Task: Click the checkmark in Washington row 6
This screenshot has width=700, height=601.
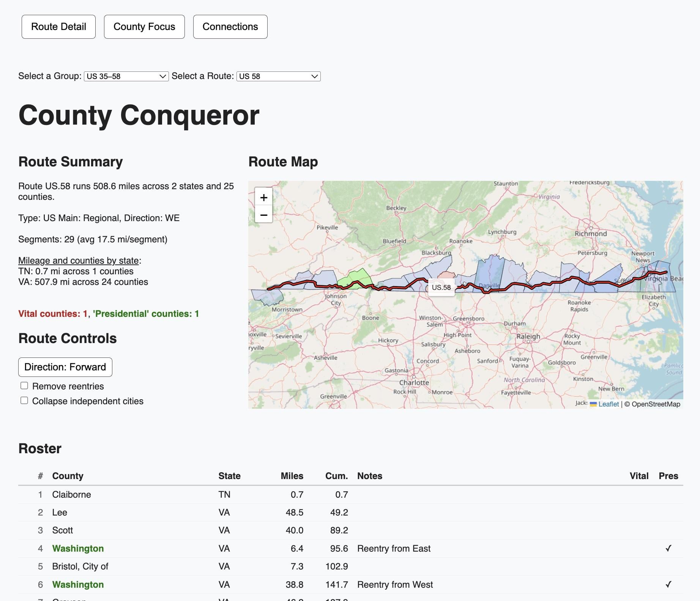Action: pyautogui.click(x=668, y=584)
